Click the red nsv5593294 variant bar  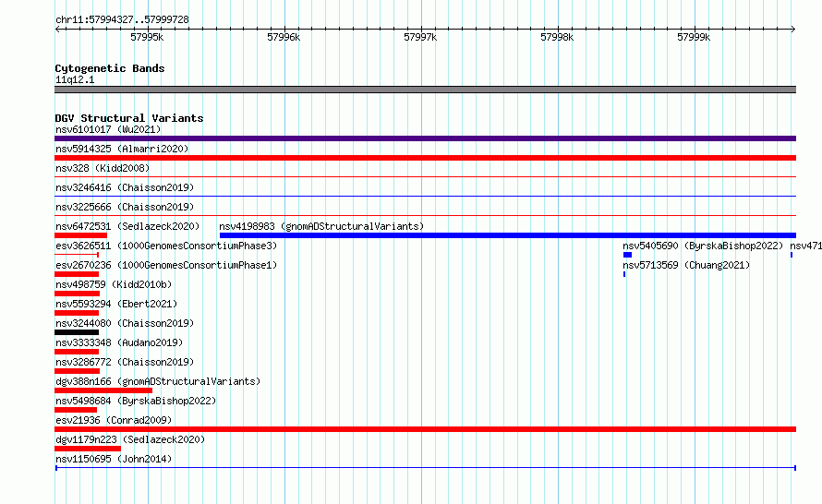77,313
